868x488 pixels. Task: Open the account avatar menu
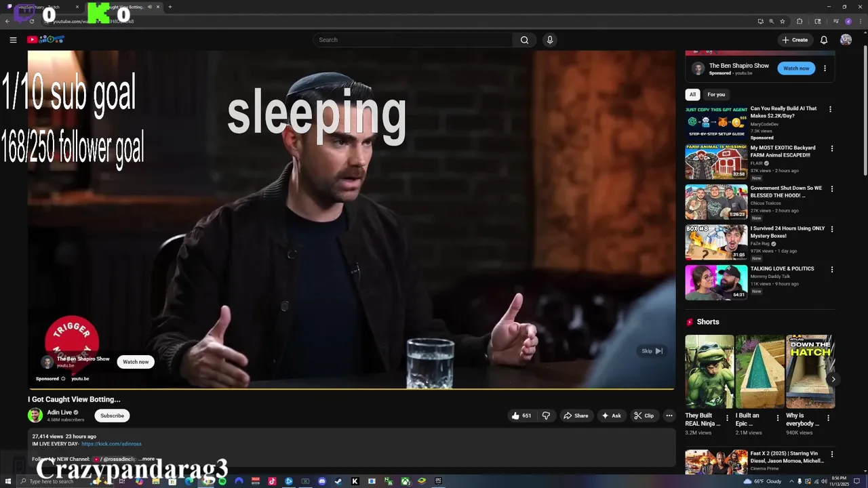click(x=846, y=40)
